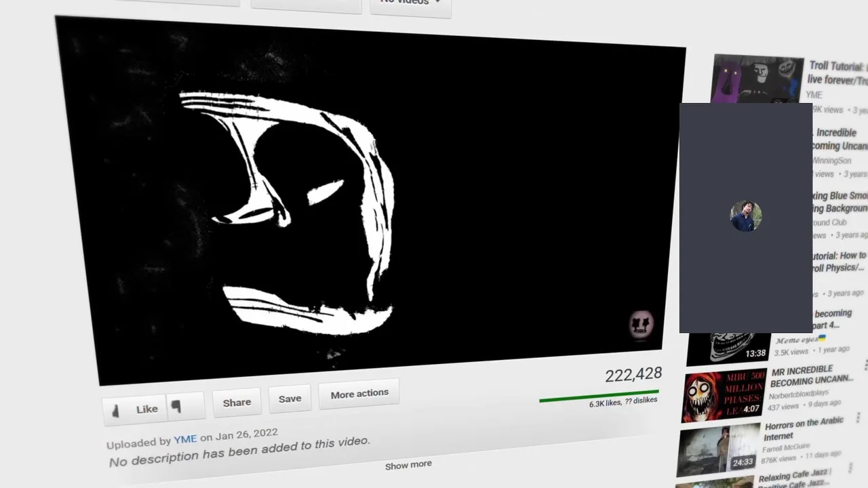This screenshot has height=488, width=868.
Task: Click the round profile avatar in gray overlay
Action: [x=746, y=216]
